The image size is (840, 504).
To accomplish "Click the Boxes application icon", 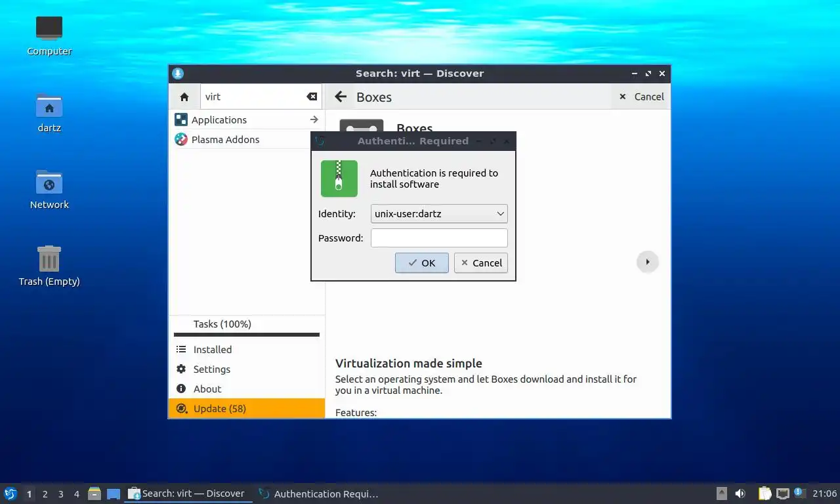I will [361, 125].
